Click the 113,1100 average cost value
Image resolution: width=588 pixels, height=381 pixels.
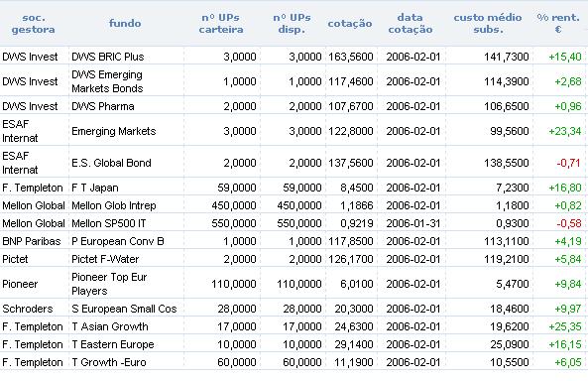click(507, 241)
